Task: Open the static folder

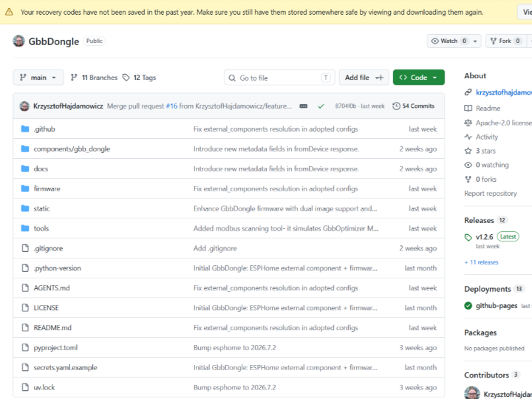Action: click(41, 208)
